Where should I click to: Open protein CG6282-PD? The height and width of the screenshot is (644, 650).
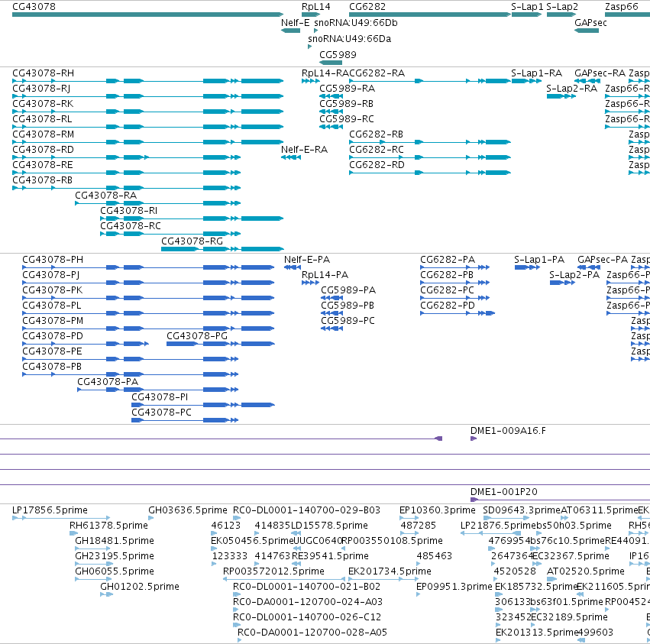[x=448, y=306]
